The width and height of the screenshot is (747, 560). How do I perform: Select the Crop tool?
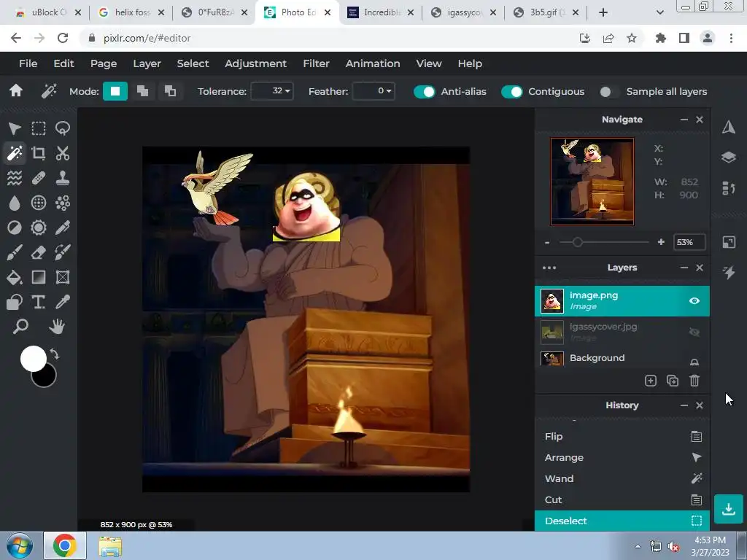click(39, 153)
